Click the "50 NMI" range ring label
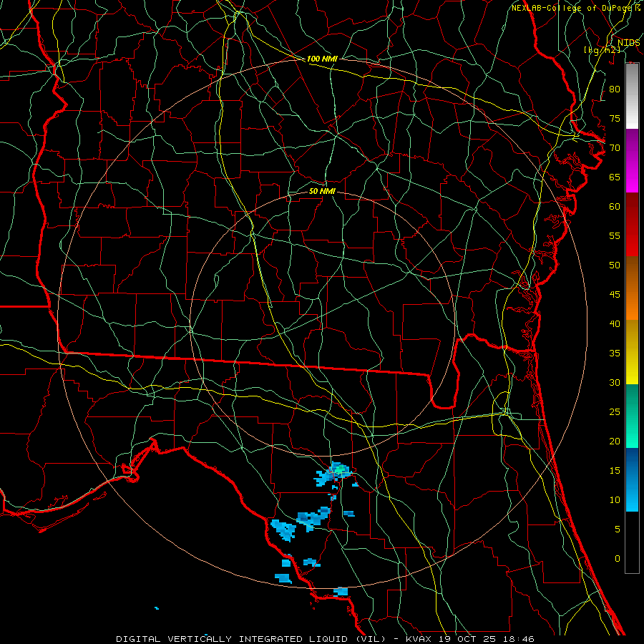644x644 pixels. (x=322, y=191)
